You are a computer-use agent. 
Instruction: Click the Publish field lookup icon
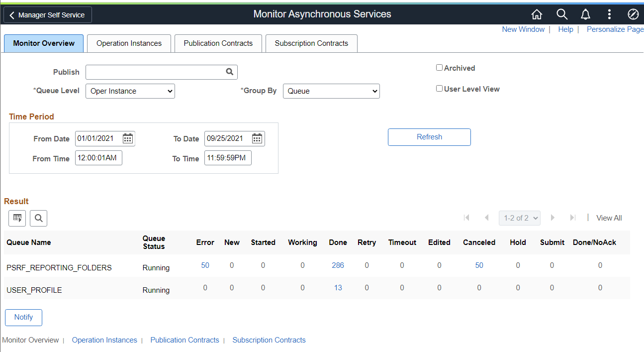coord(229,72)
